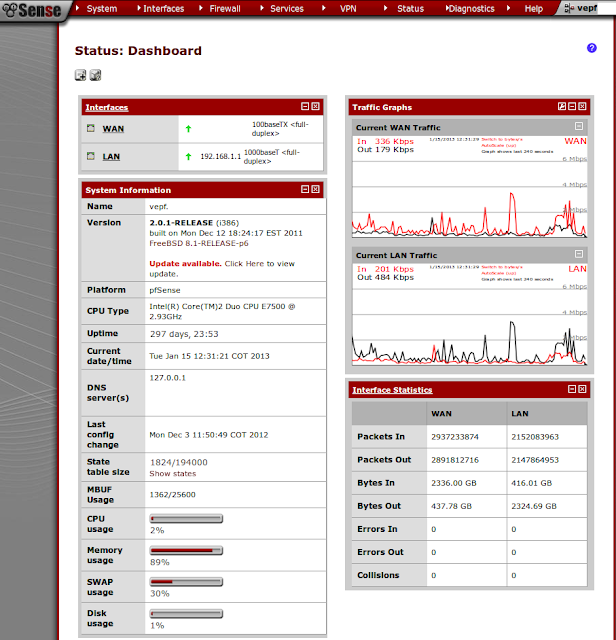Click the Memory usage progress bar
Image resolution: width=616 pixels, height=640 pixels.
pyautogui.click(x=186, y=551)
